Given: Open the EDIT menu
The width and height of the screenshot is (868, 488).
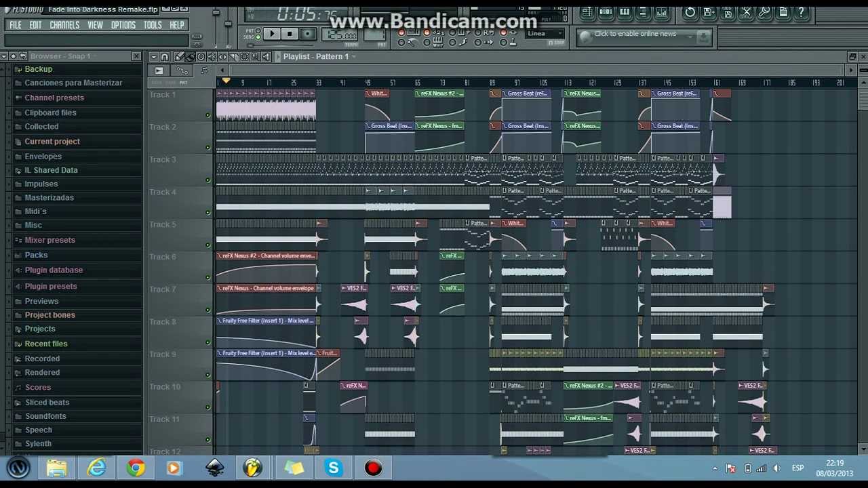Looking at the screenshot, I should (x=35, y=25).
